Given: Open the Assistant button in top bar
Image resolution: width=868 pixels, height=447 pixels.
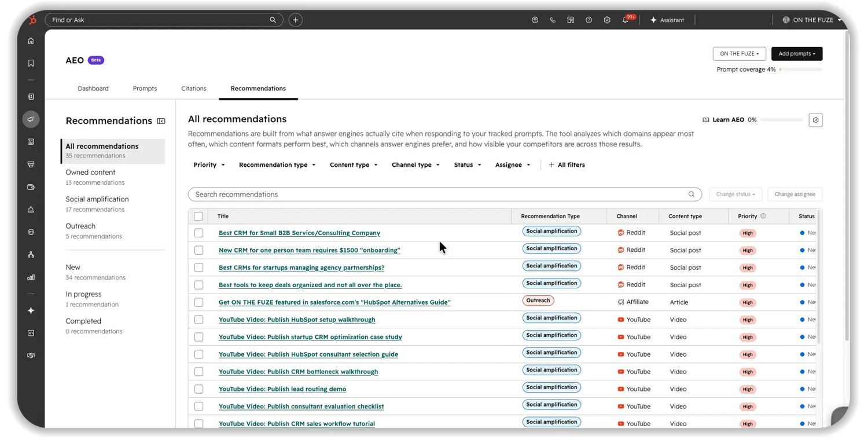Looking at the screenshot, I should pyautogui.click(x=667, y=20).
